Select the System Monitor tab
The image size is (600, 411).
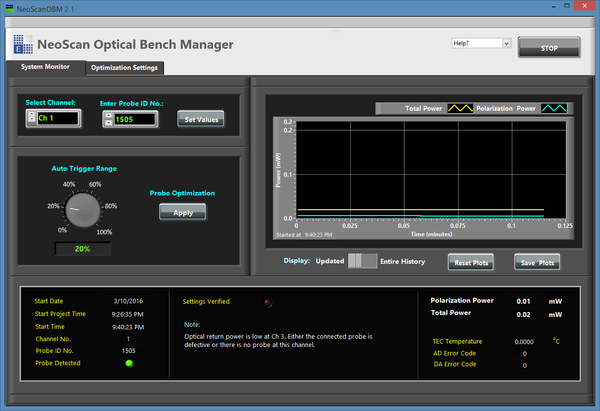click(x=45, y=67)
